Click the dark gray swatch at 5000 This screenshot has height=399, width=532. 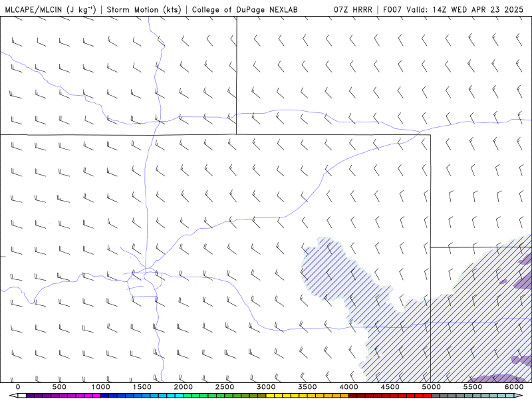[436, 395]
